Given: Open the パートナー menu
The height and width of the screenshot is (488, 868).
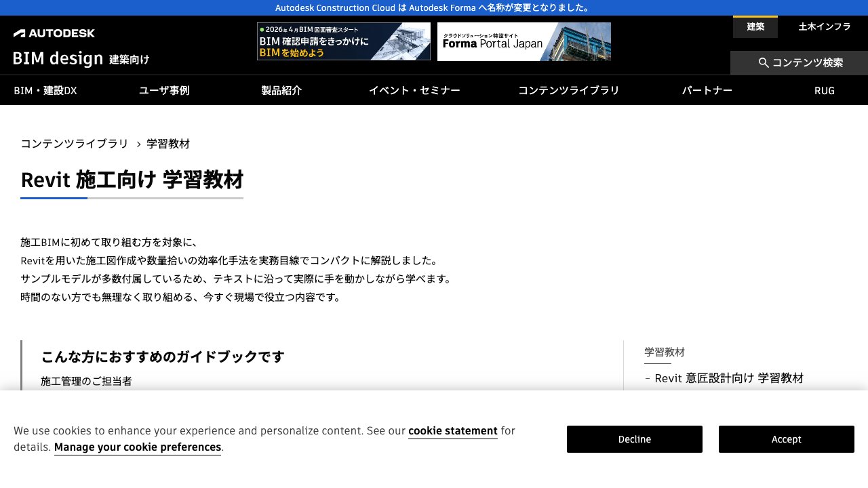Looking at the screenshot, I should click(707, 90).
